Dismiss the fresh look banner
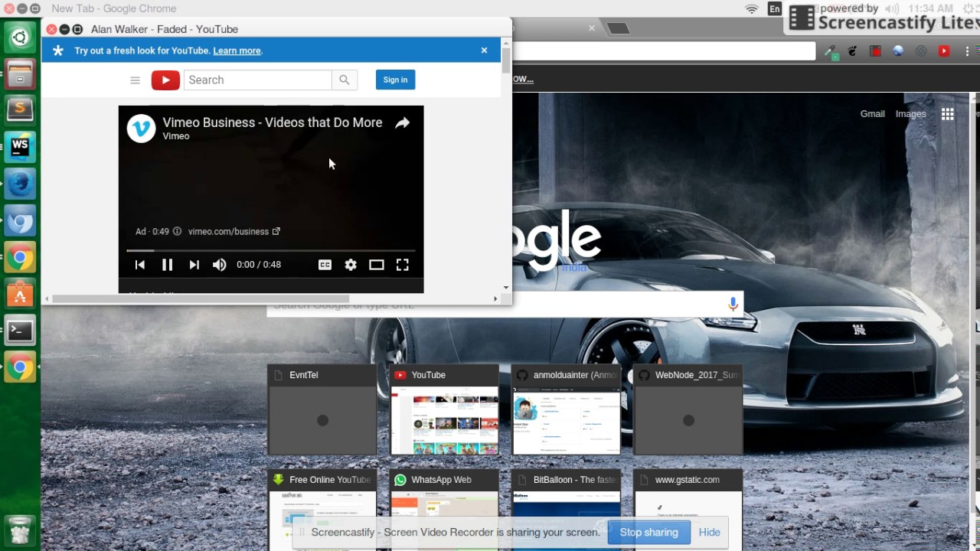Viewport: 980px width, 551px height. coord(484,51)
